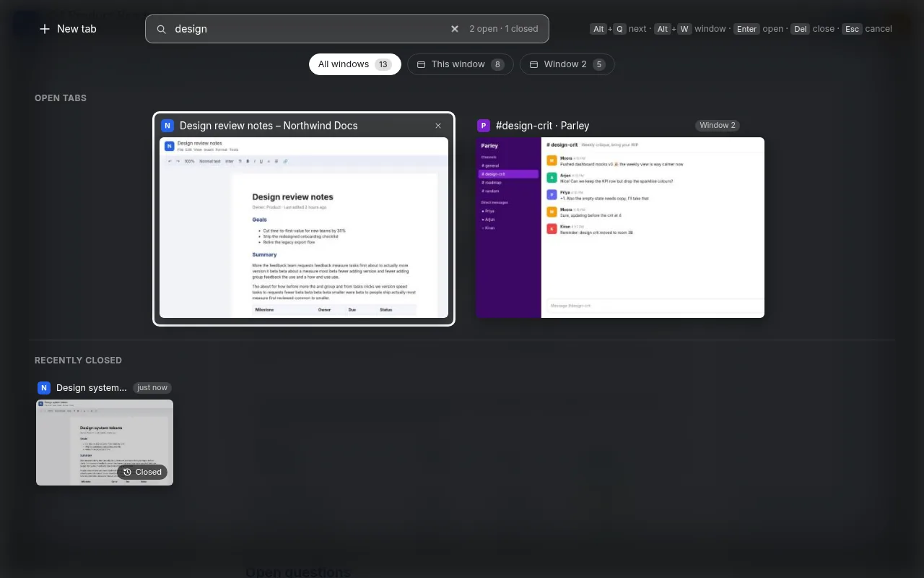Open a new tab with the New tab button
This screenshot has width=924, height=578.
click(68, 29)
